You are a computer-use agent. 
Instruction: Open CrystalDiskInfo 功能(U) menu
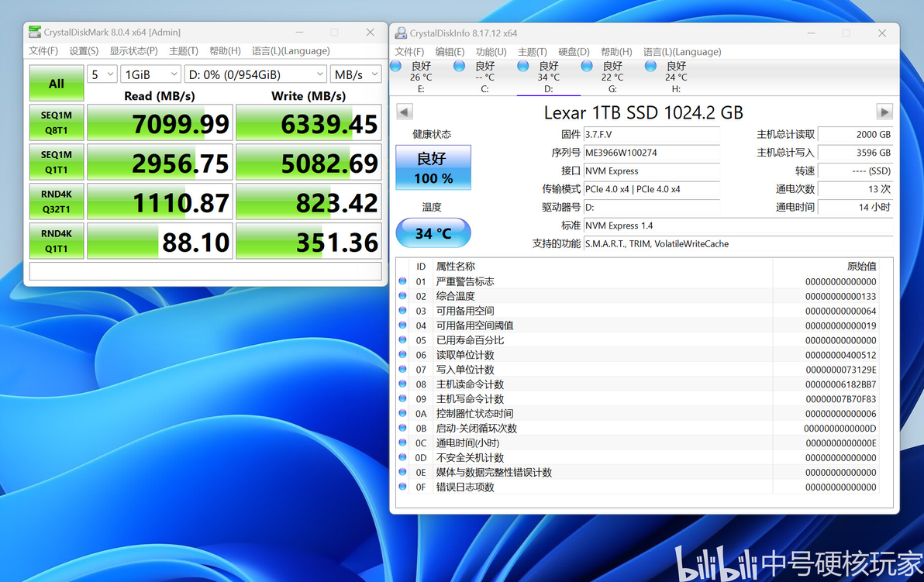[x=491, y=52]
